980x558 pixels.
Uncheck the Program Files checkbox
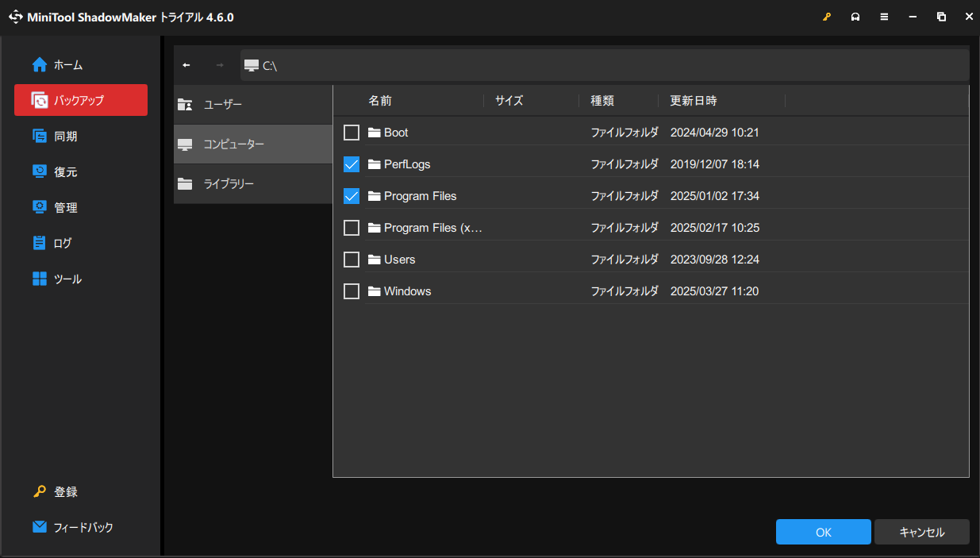coord(352,196)
